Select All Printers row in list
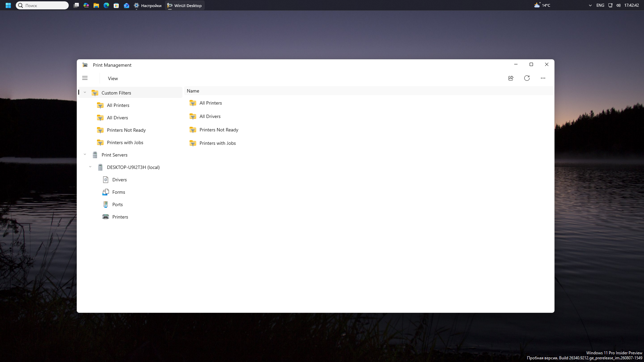 pyautogui.click(x=369, y=103)
